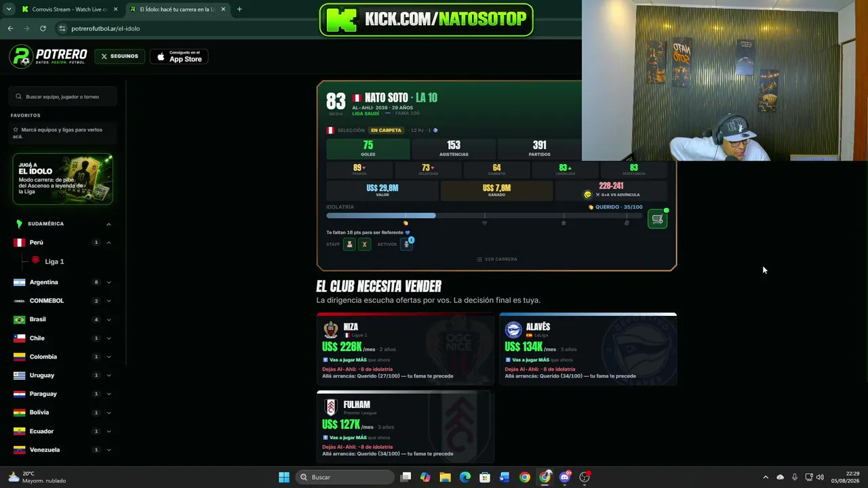Click the Alavés club crest
This screenshot has height=488, width=868.
[x=513, y=329]
